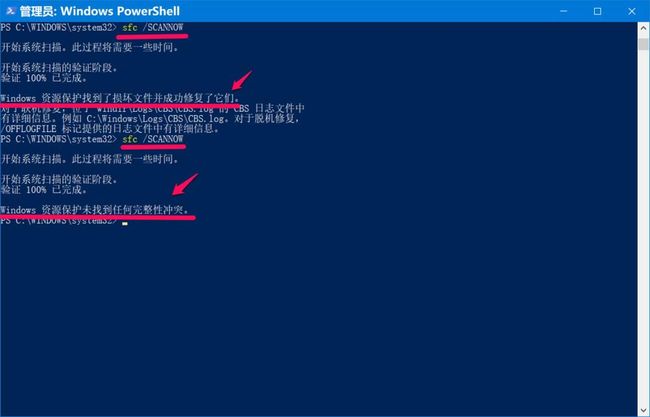Click the red arrow near the repair message
Viewport: 650px width, 417px height.
coord(242,80)
